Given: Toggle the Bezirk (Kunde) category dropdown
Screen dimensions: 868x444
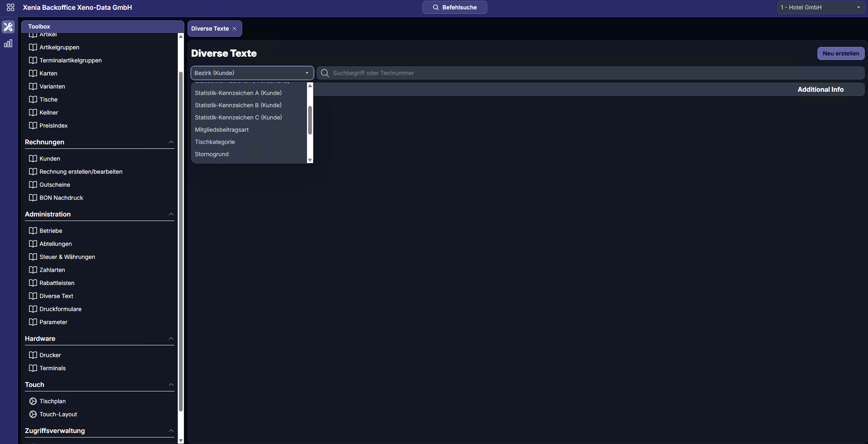Looking at the screenshot, I should tap(252, 73).
